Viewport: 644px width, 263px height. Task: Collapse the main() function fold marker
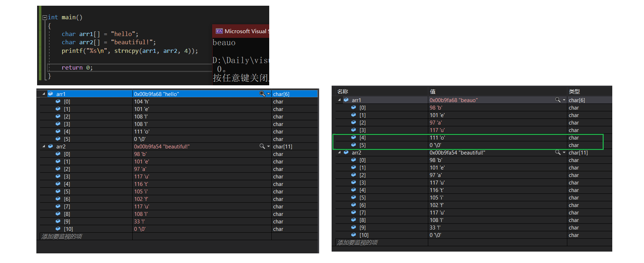[x=45, y=17]
